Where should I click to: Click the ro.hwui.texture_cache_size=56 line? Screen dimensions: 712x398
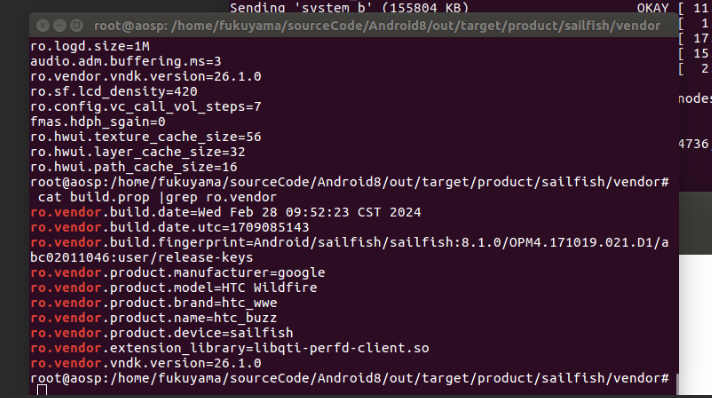point(146,137)
